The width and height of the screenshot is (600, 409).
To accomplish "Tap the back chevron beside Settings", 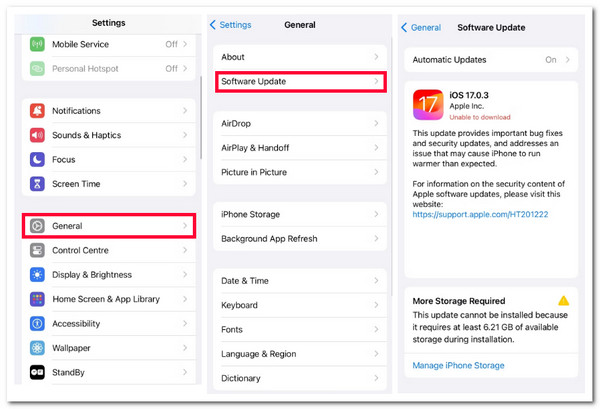I will coord(213,25).
